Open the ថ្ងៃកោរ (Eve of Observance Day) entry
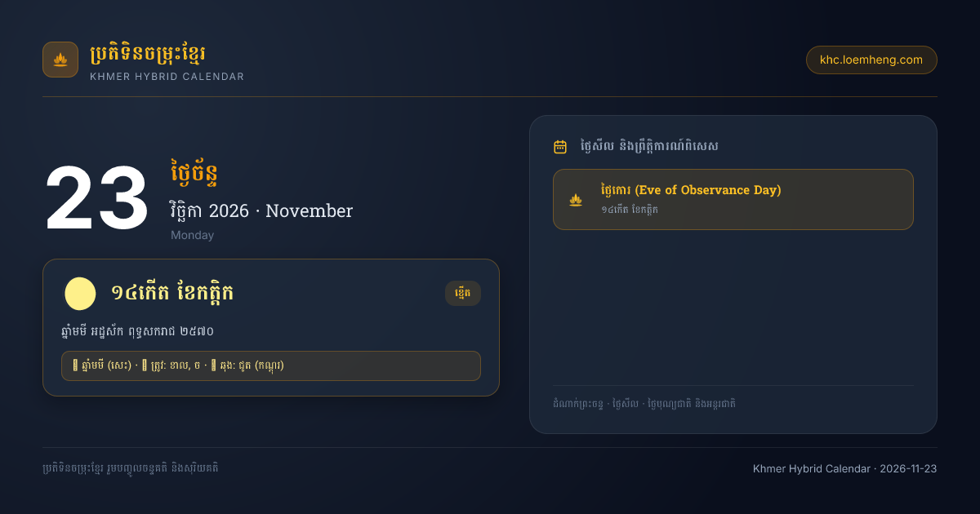The width and height of the screenshot is (980, 514). 733,200
